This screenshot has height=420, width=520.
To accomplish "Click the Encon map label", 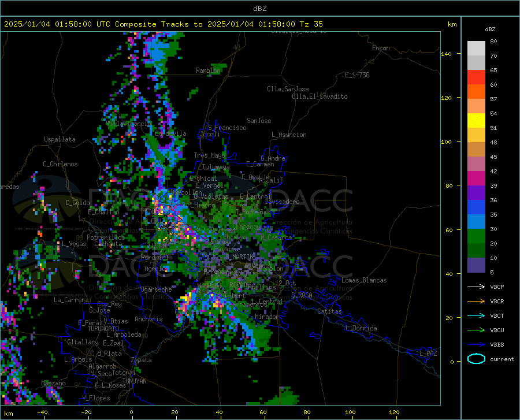I will click(x=381, y=48).
